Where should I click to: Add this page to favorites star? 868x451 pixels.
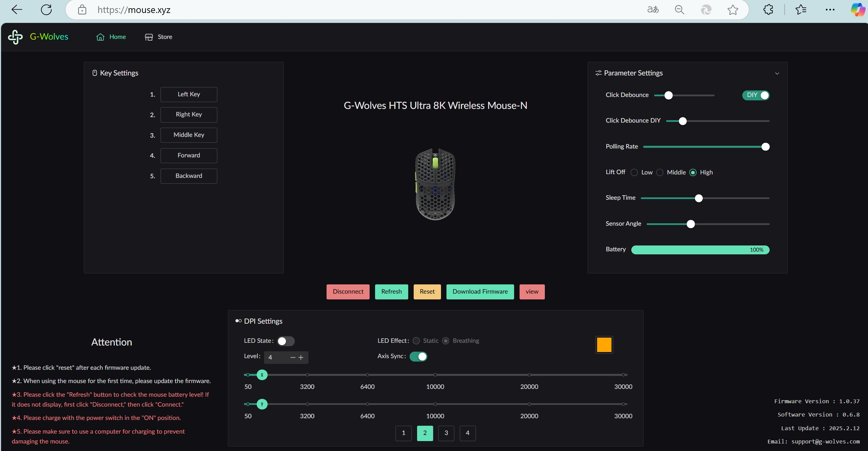pyautogui.click(x=733, y=10)
